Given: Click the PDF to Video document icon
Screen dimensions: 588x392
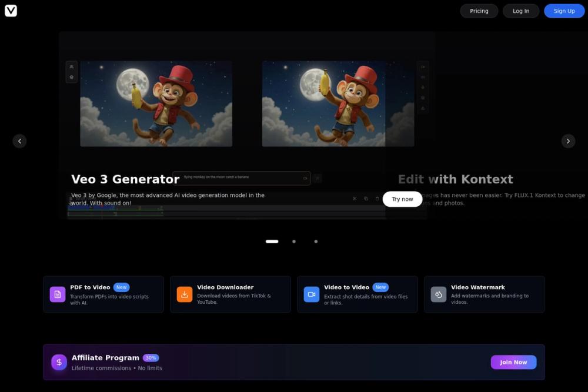Looking at the screenshot, I should click(x=57, y=294).
